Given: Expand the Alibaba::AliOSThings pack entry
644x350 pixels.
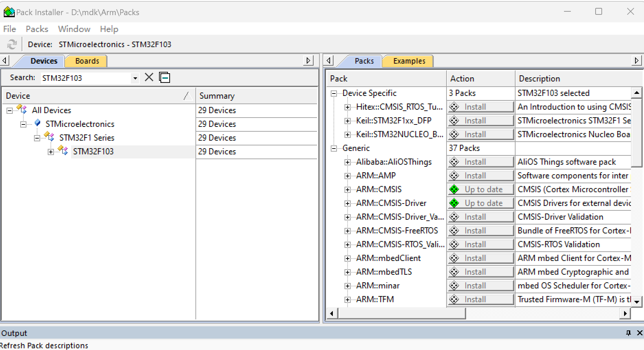Looking at the screenshot, I should (x=348, y=162).
